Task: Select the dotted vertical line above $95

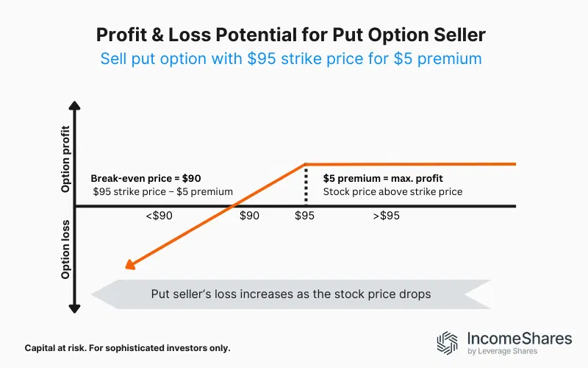Action: 305,184
